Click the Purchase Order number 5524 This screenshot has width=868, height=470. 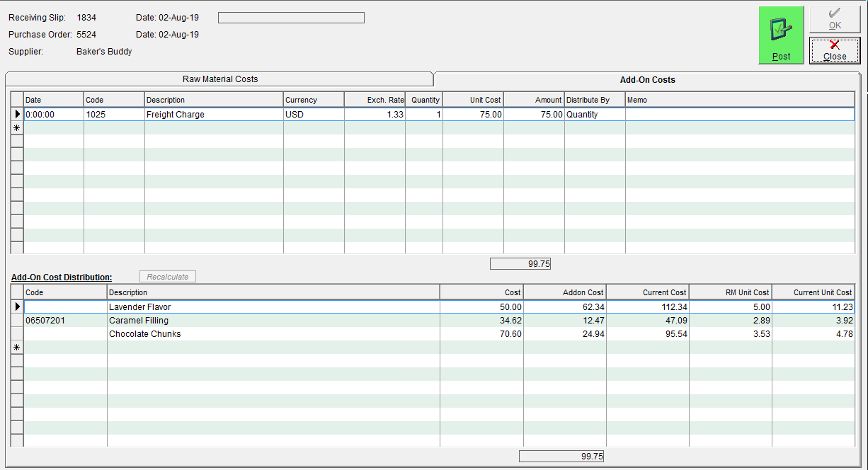86,35
